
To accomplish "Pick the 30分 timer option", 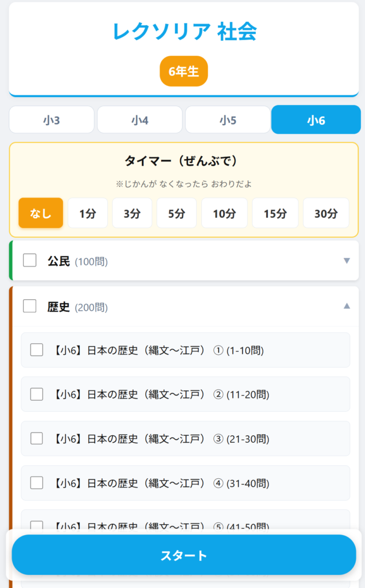I will [x=326, y=214].
